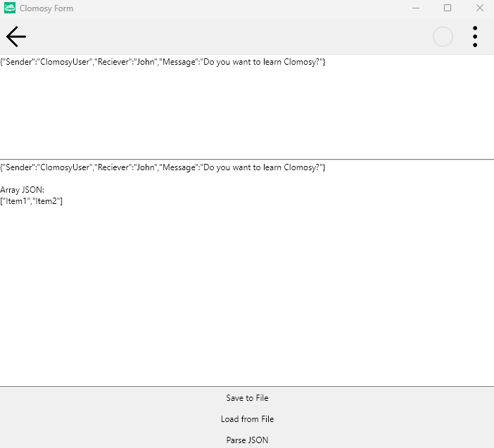Click the back arrow icon

tap(15, 37)
